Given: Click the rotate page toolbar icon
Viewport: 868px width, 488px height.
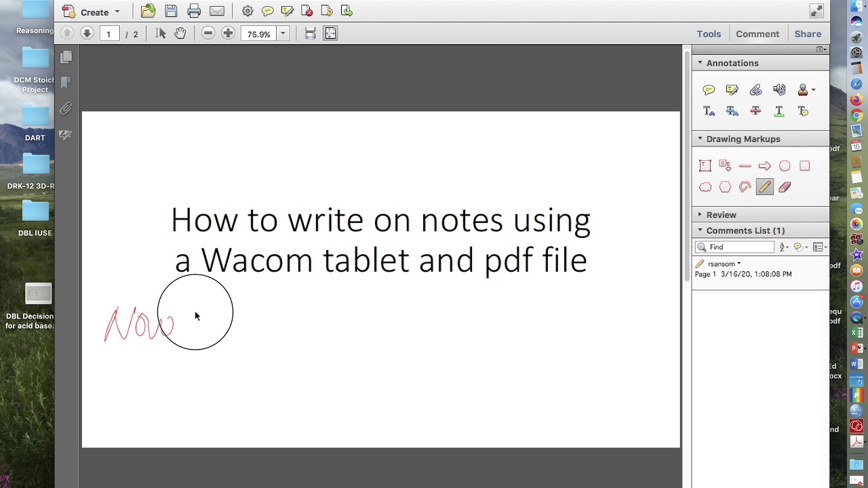Looking at the screenshot, I should click(x=326, y=11).
